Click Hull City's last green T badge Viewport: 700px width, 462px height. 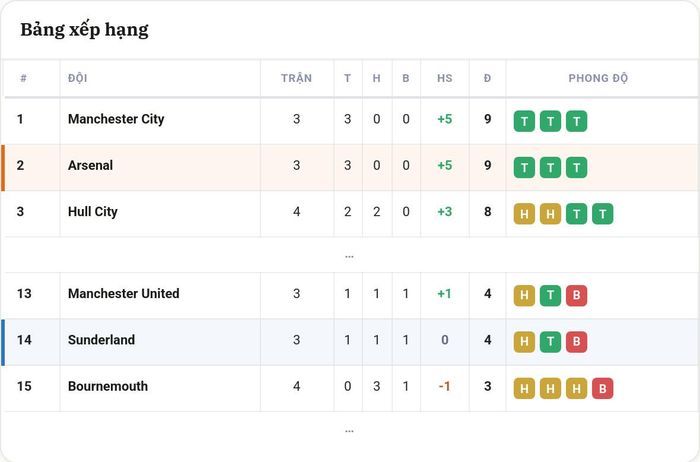tap(603, 214)
